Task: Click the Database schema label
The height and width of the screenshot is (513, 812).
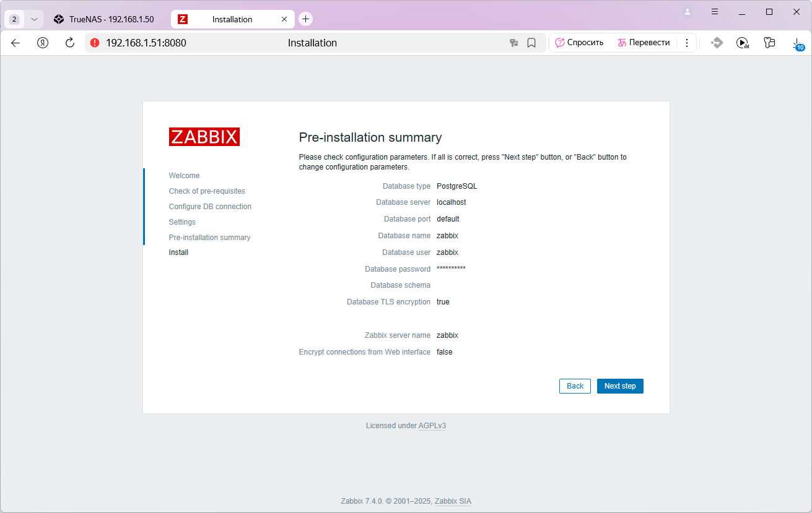Action: pyautogui.click(x=400, y=285)
